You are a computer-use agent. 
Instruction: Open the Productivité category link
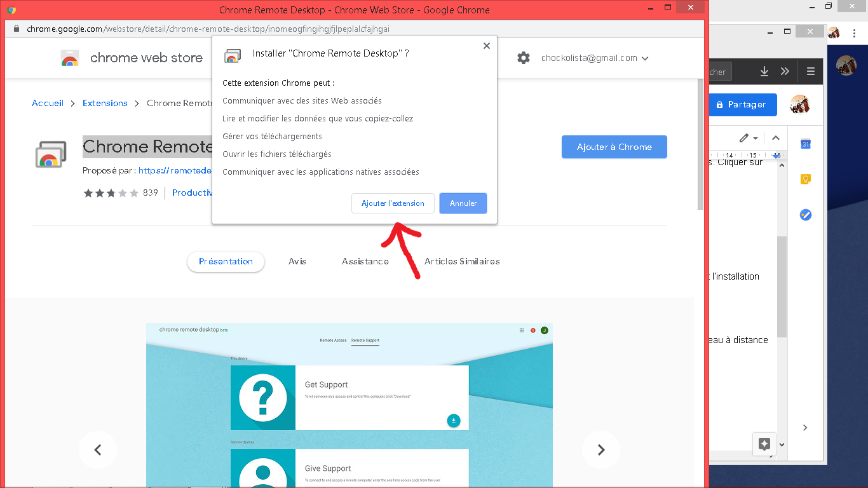click(192, 193)
